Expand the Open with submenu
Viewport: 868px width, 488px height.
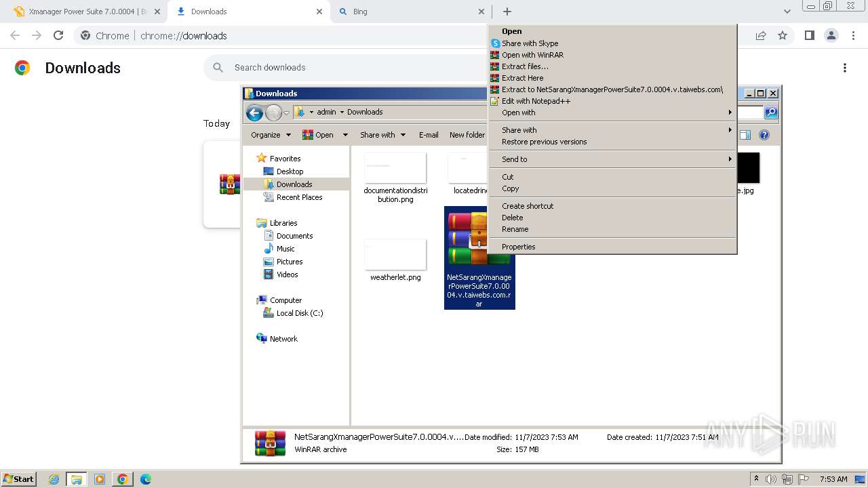tap(612, 113)
